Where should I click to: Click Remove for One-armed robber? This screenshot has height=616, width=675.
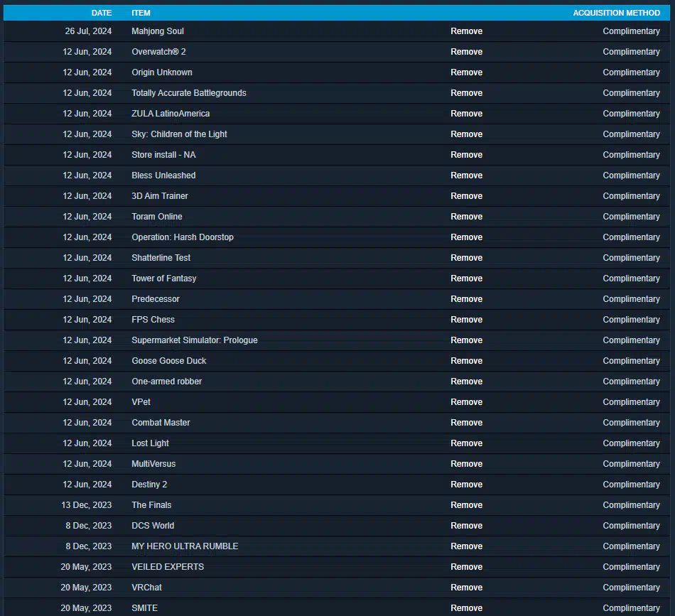click(x=466, y=382)
